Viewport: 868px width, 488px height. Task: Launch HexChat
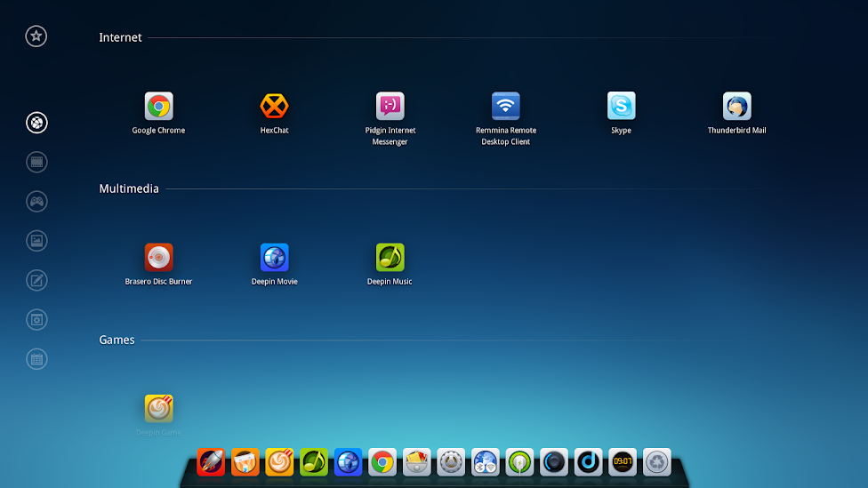point(275,107)
